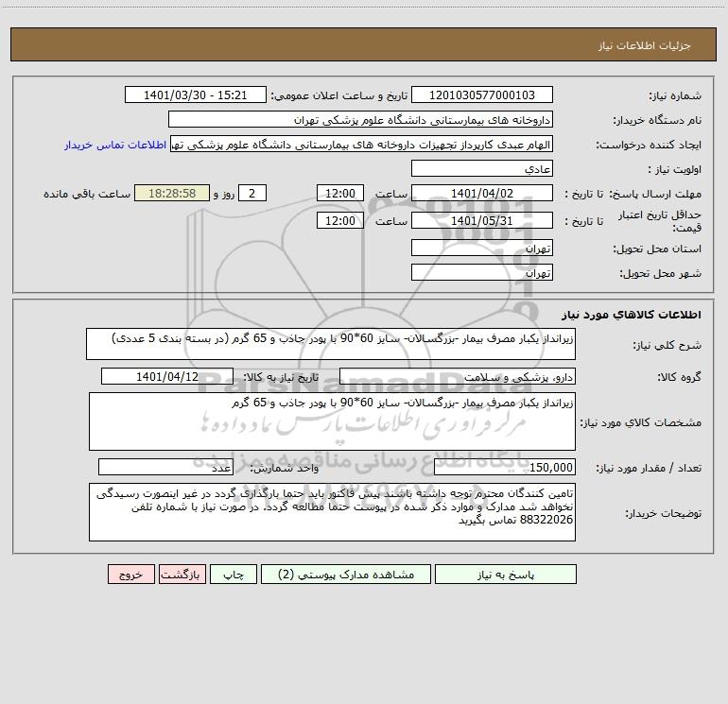Click the پاسخ به نیاز button
Viewport: 728px width, 704px height.
pyautogui.click(x=505, y=575)
